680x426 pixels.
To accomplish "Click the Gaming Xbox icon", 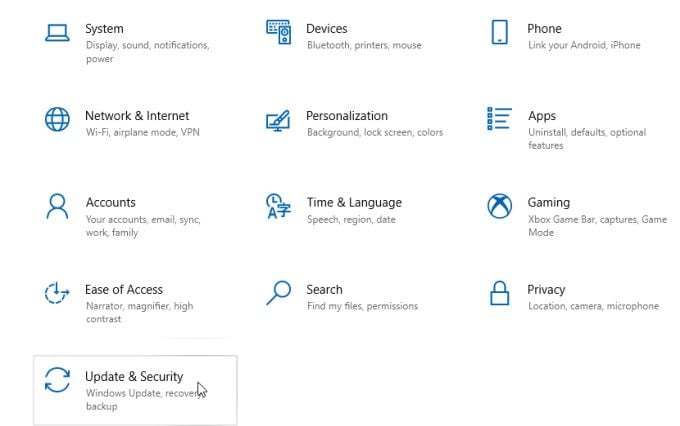I will point(499,206).
